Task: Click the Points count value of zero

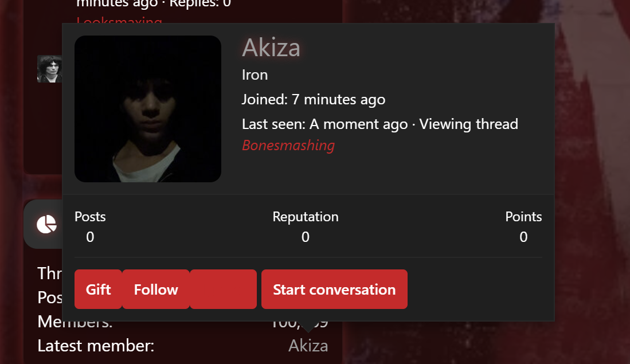Action: (x=523, y=237)
